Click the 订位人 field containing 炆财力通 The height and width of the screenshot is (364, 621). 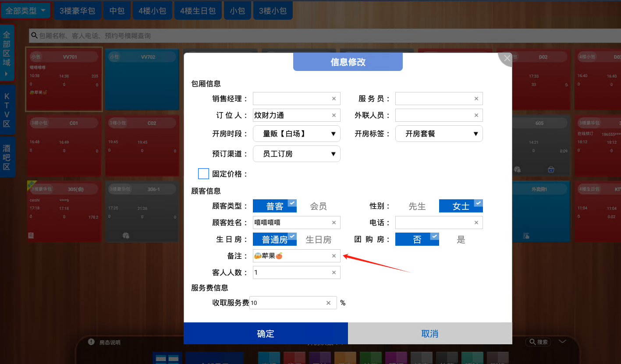tap(297, 115)
